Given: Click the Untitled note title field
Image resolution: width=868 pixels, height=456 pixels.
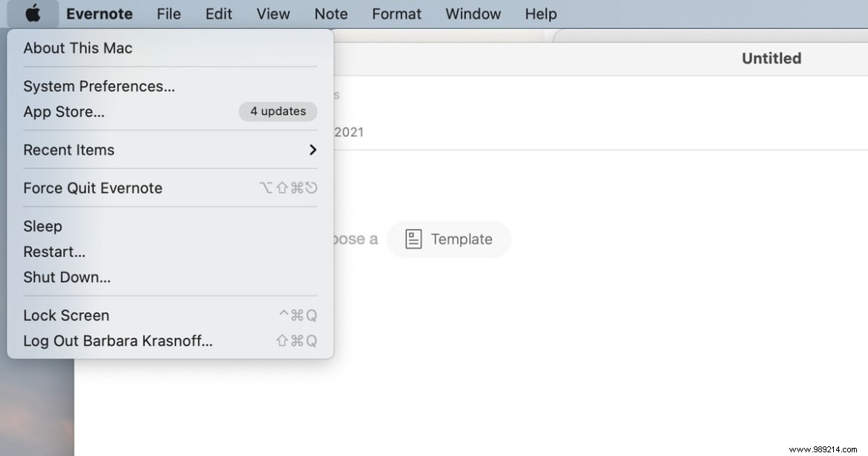Looking at the screenshot, I should 771,58.
